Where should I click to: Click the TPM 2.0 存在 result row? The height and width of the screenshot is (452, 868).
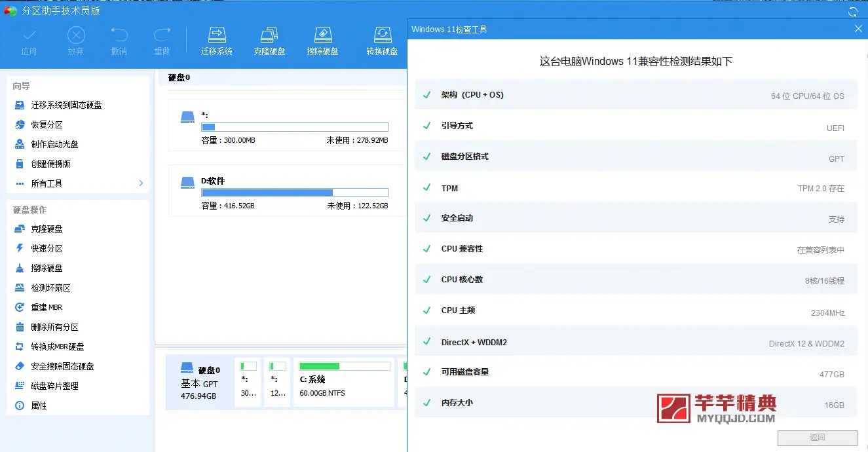[636, 188]
